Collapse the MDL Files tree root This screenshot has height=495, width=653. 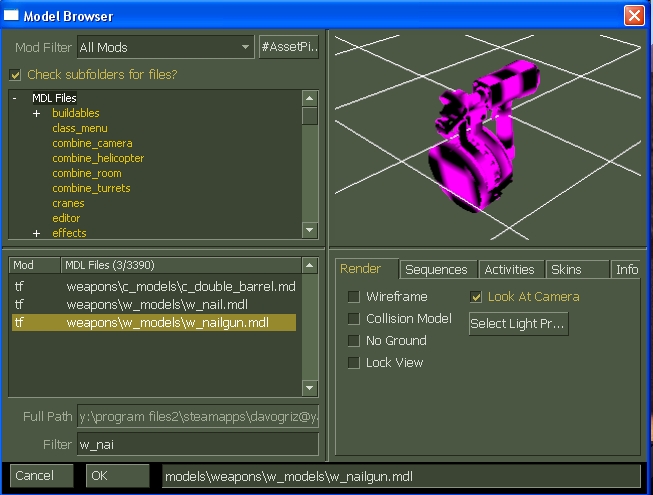point(15,98)
